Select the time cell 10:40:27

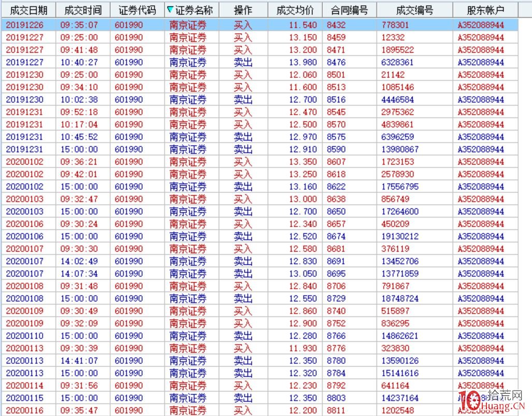79,63
